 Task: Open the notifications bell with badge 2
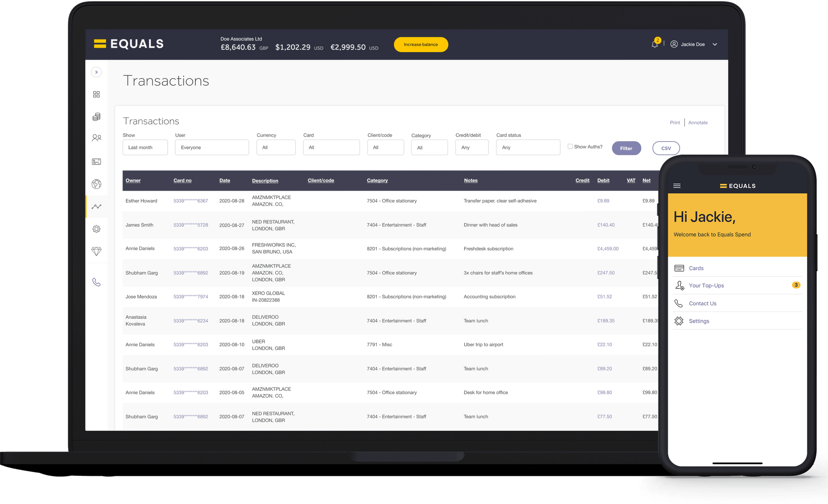point(655,44)
